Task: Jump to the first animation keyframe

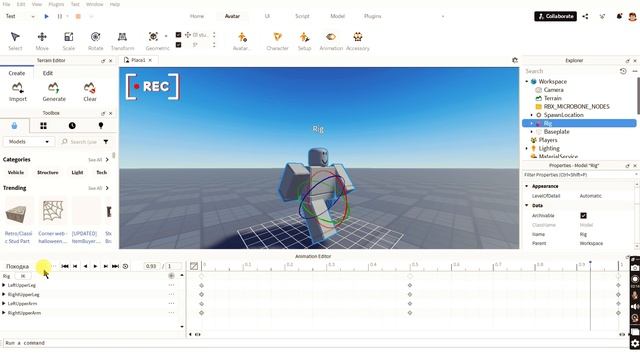Action: tap(64, 266)
